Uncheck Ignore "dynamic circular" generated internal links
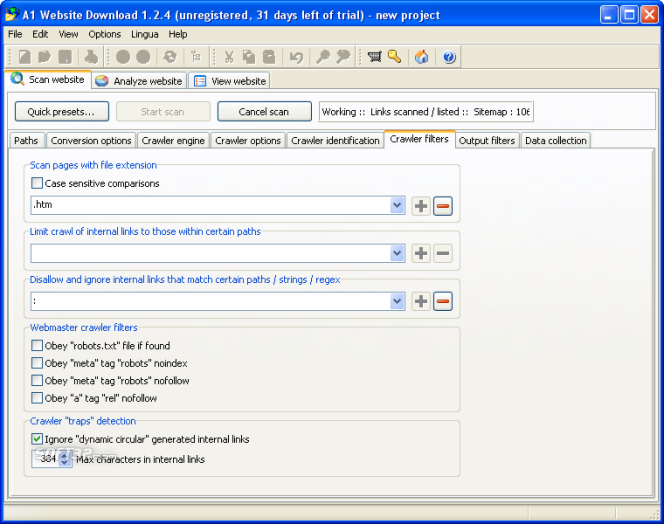The height and width of the screenshot is (524, 664). pyautogui.click(x=37, y=439)
